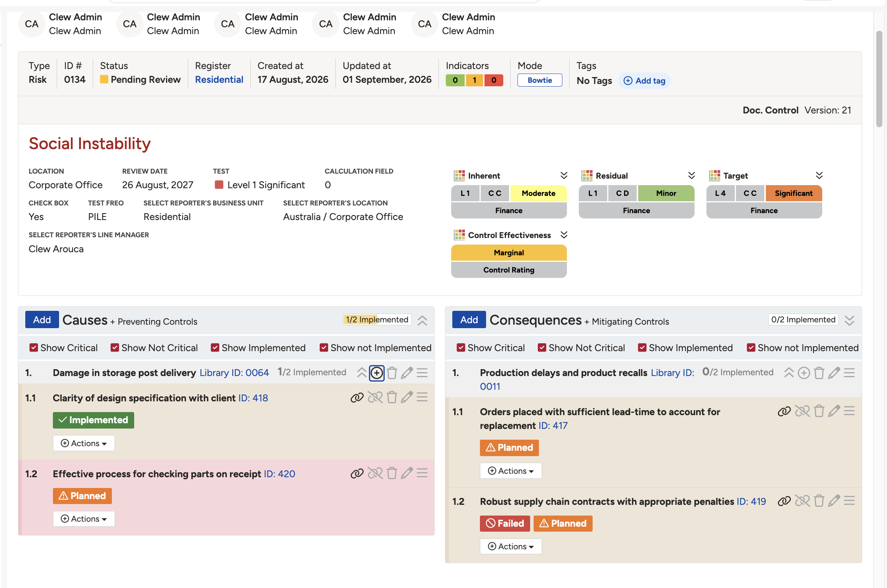Open Actions dropdown for control 419
Image resolution: width=887 pixels, height=588 pixels.
point(511,546)
